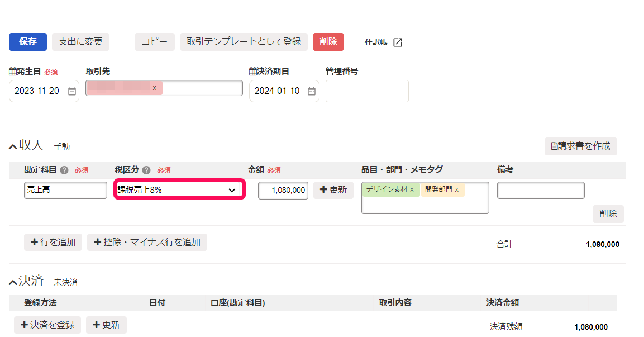Click the 品目・部門・メモタグ column header
Screen dimensions: 644x337
pyautogui.click(x=402, y=169)
